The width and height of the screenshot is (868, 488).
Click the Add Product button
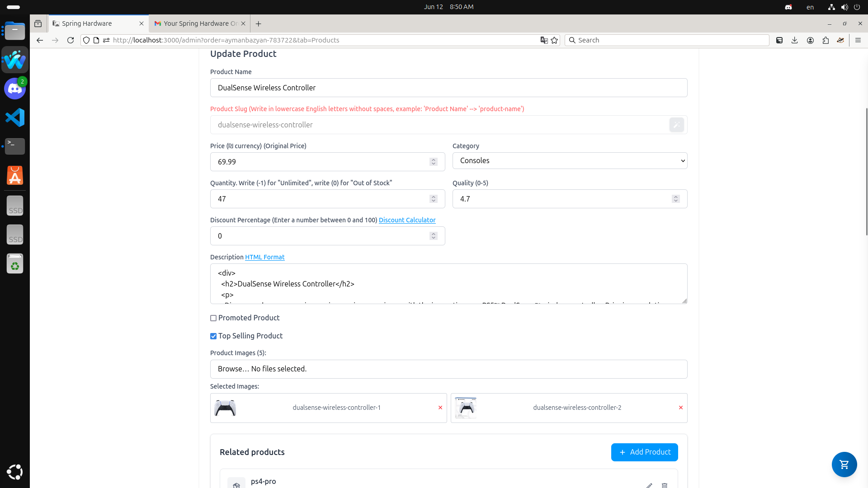644,452
